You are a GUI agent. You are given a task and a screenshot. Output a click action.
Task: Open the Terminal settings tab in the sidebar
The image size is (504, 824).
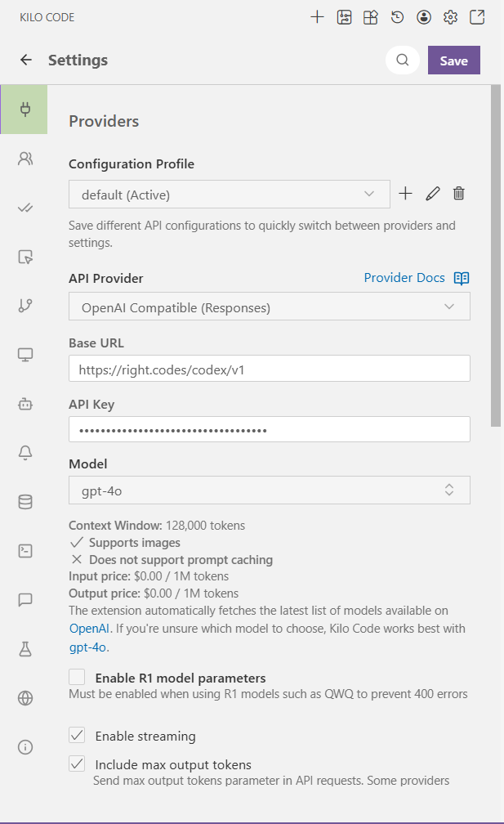pos(25,551)
